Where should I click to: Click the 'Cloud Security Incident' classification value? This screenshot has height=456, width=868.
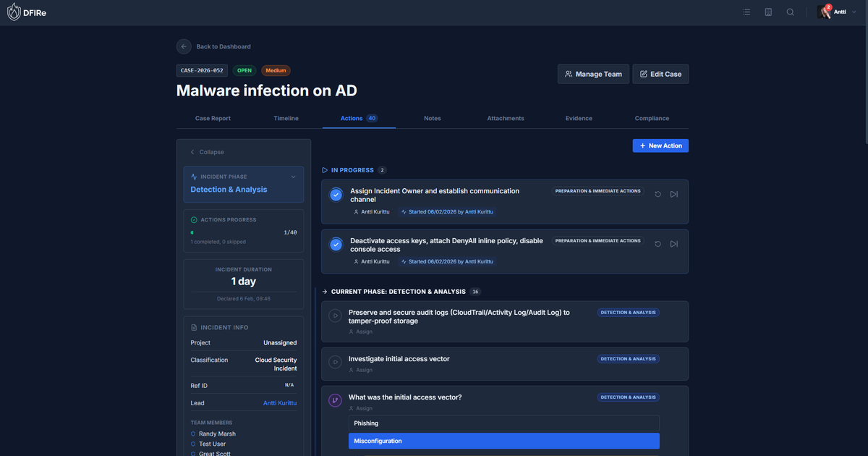click(276, 364)
